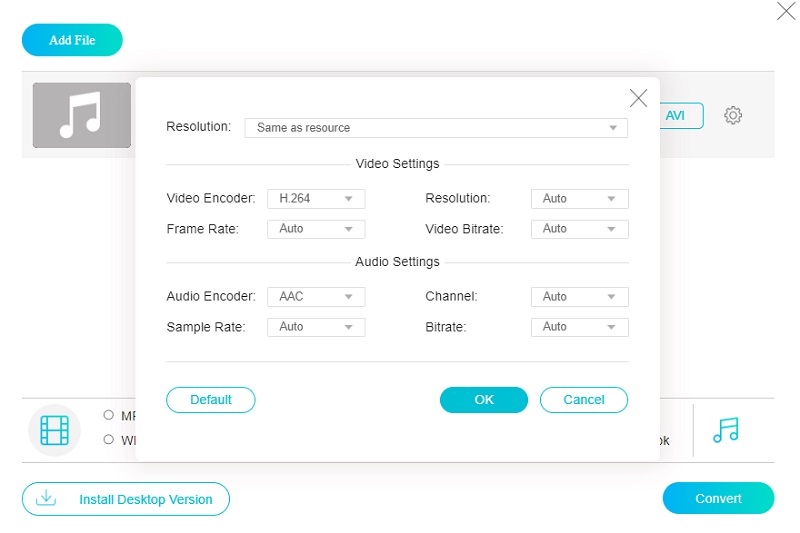Open the Frame Rate dropdown
This screenshot has height=533, width=800.
click(x=316, y=229)
